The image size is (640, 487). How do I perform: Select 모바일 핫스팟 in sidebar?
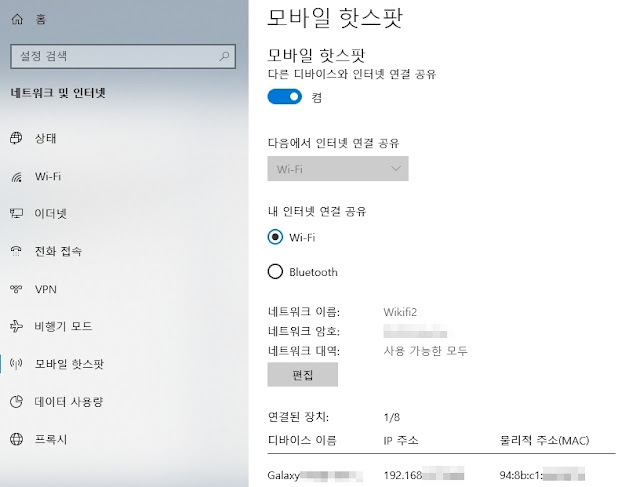(69, 363)
